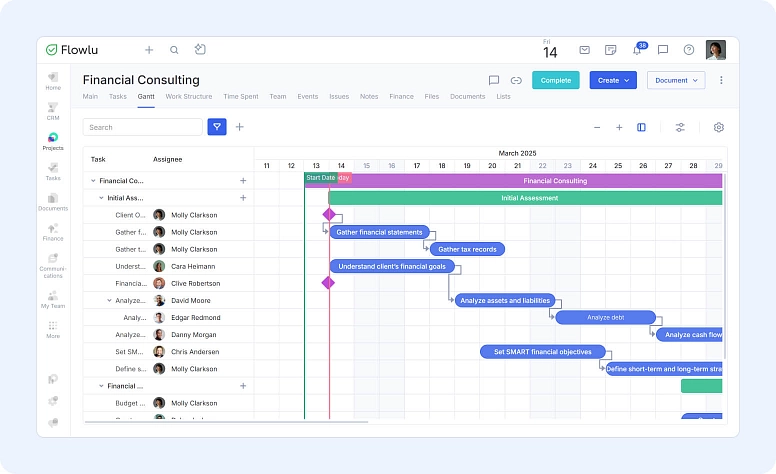Toggle the task list panel view
The height and width of the screenshot is (474, 776).
coord(641,127)
